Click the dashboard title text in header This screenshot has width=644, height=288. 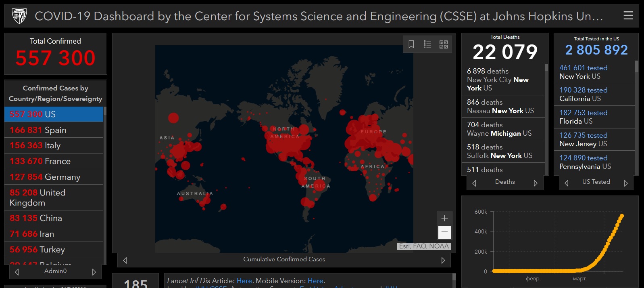click(319, 16)
